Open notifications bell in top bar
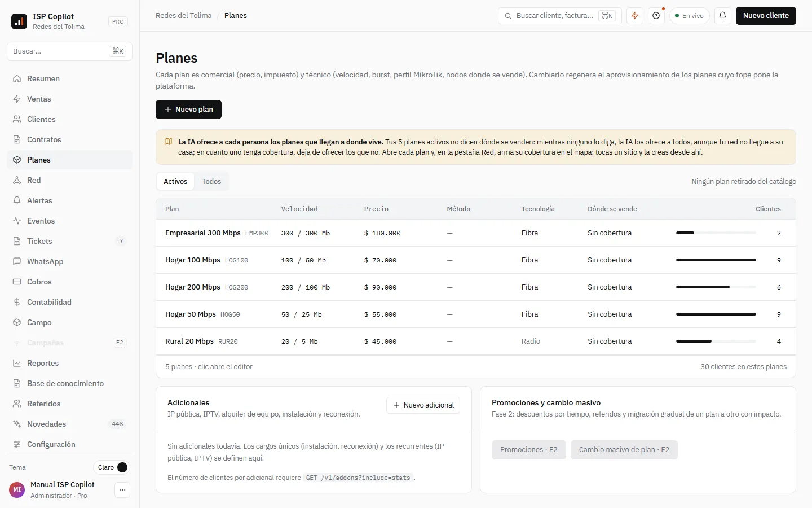Image resolution: width=812 pixels, height=508 pixels. tap(722, 16)
